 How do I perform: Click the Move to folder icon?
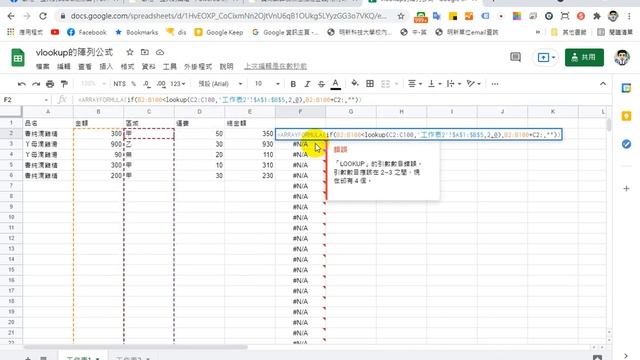(x=144, y=52)
